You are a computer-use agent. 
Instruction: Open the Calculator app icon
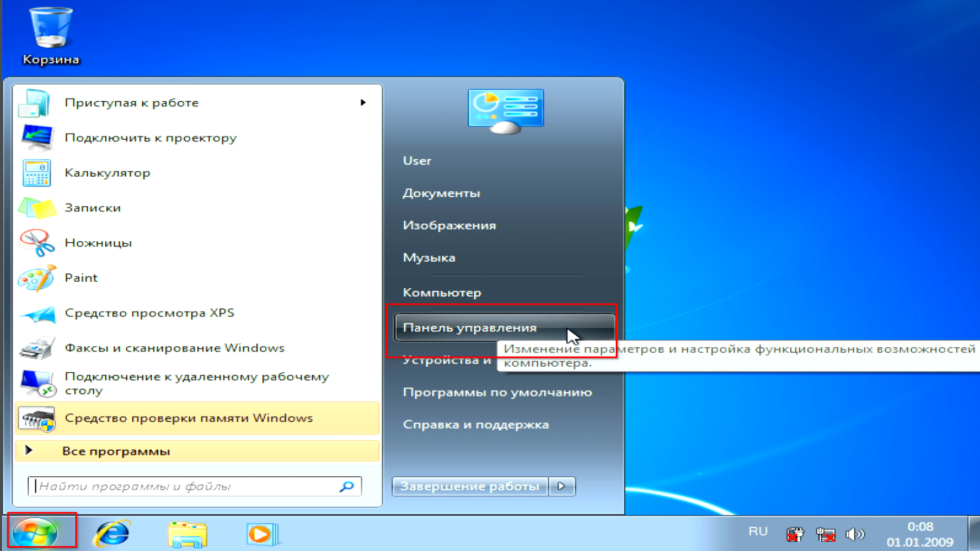[x=37, y=173]
